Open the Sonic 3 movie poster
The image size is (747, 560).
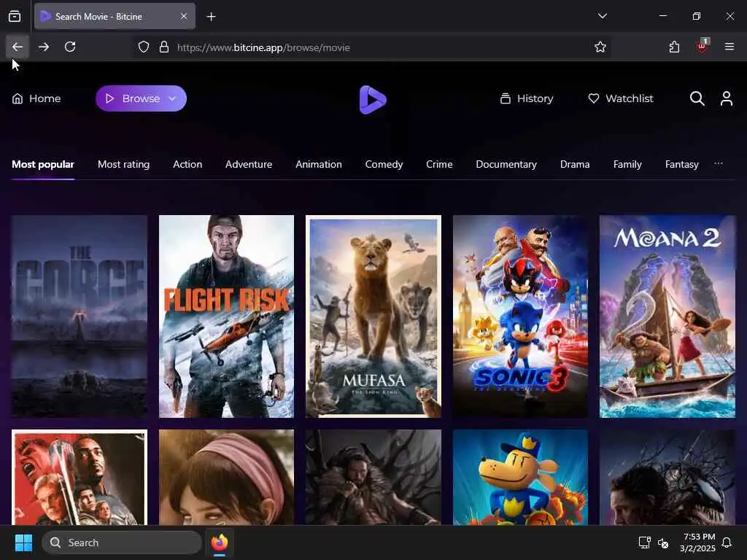520,316
